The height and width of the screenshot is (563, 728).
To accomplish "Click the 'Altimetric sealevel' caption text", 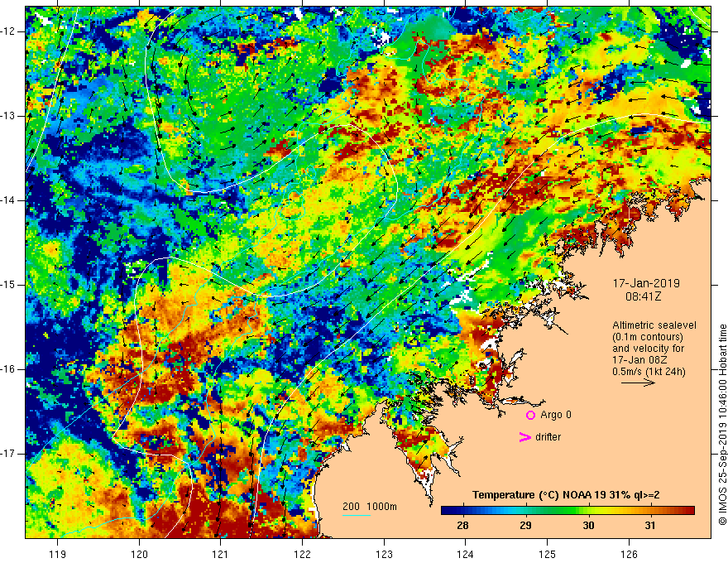I will pyautogui.click(x=654, y=325).
